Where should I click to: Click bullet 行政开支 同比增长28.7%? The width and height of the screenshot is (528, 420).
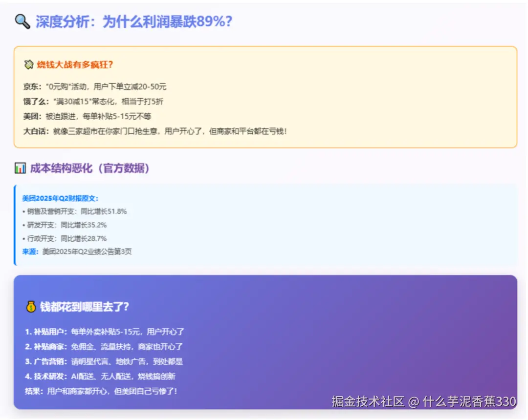65,239
